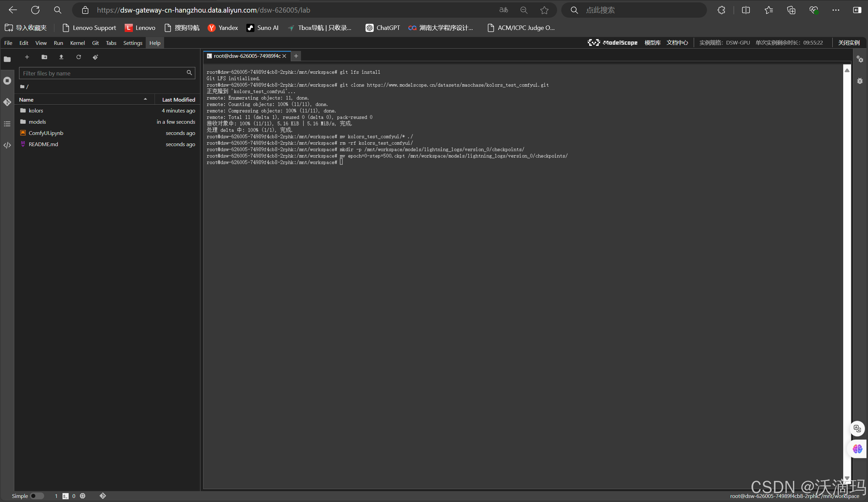Open the property inspector gear icon

(860, 59)
